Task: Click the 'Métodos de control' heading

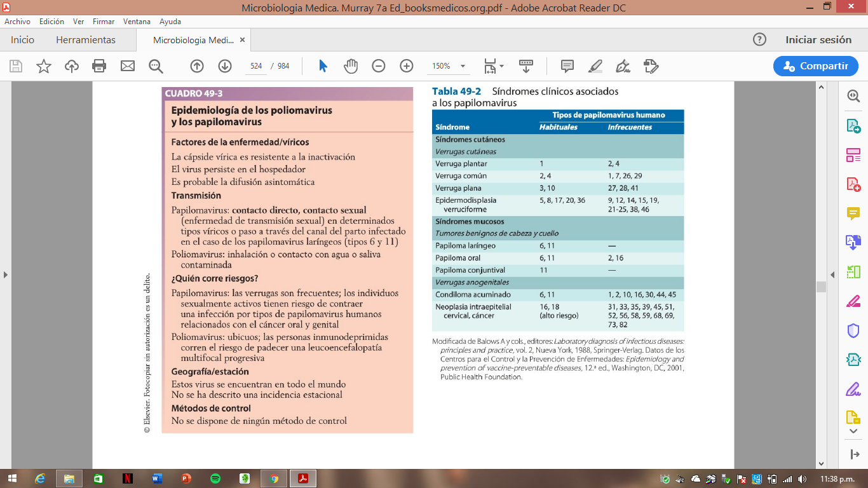Action: pyautogui.click(x=211, y=409)
